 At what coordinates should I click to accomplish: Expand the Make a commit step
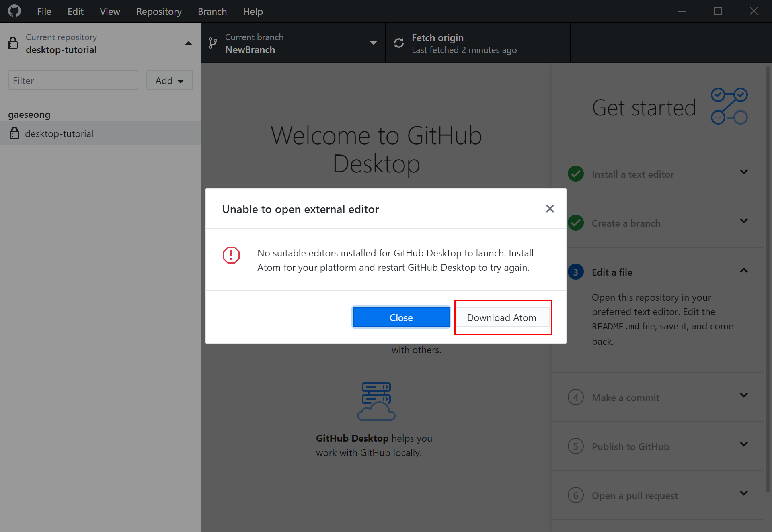[x=744, y=395]
